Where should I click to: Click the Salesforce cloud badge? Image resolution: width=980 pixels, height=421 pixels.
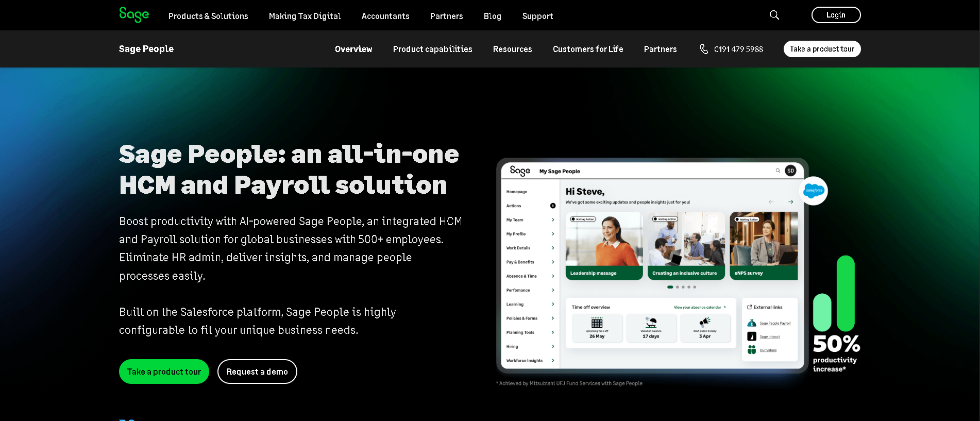(814, 191)
